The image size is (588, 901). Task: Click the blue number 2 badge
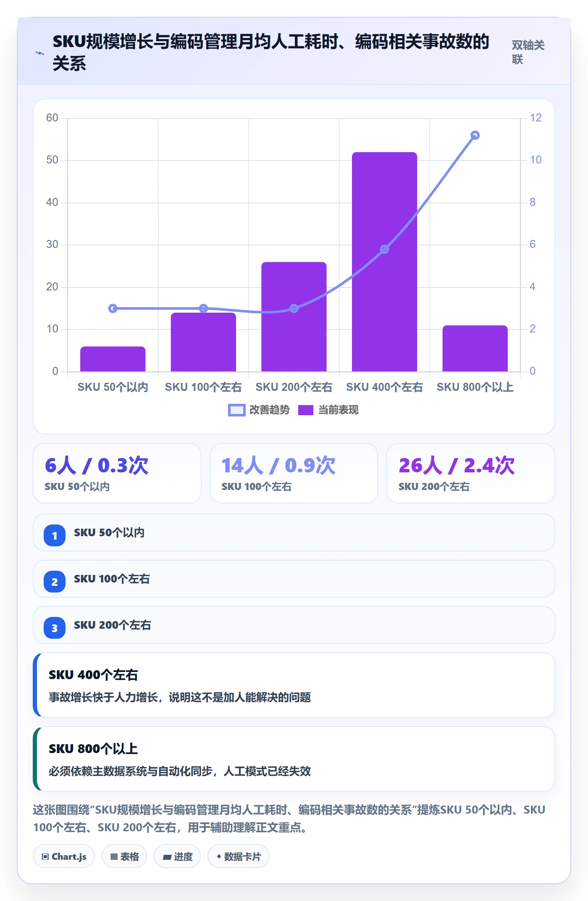click(55, 582)
